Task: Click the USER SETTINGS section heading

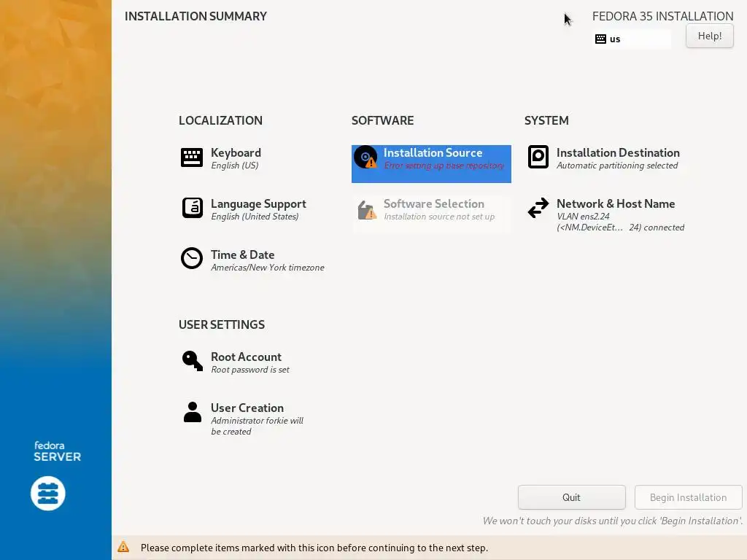Action: point(222,324)
